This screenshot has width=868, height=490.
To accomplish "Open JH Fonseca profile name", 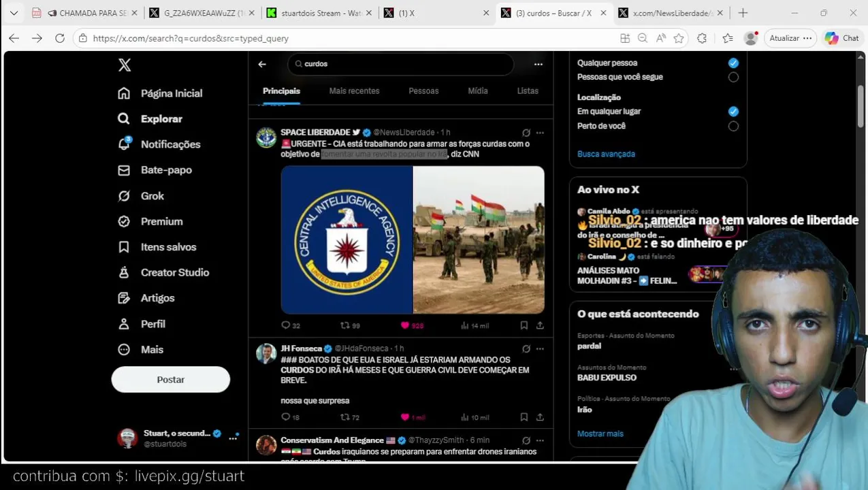I will [x=302, y=348].
